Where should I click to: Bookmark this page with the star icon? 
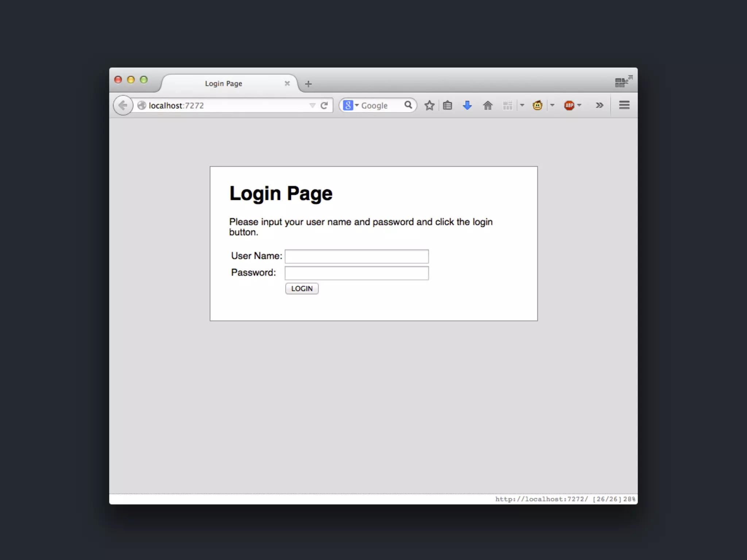pyautogui.click(x=429, y=105)
